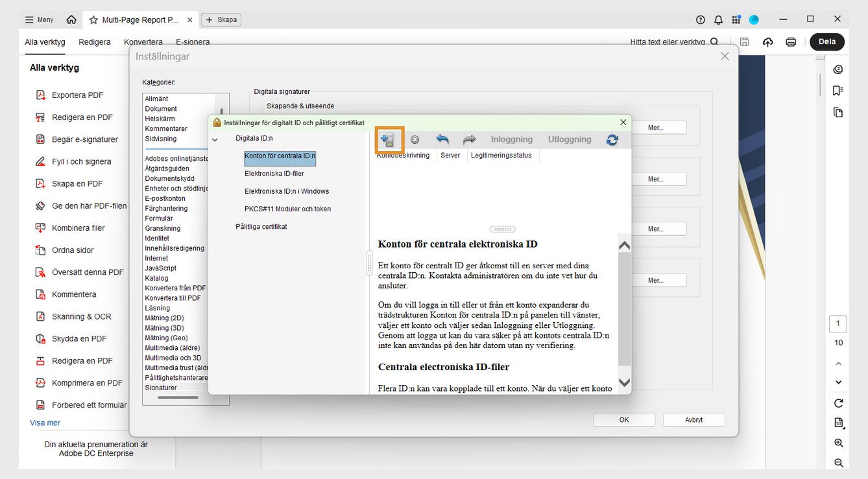Select PKCS#11 Moduler och token
The height and width of the screenshot is (479, 868).
click(x=287, y=209)
